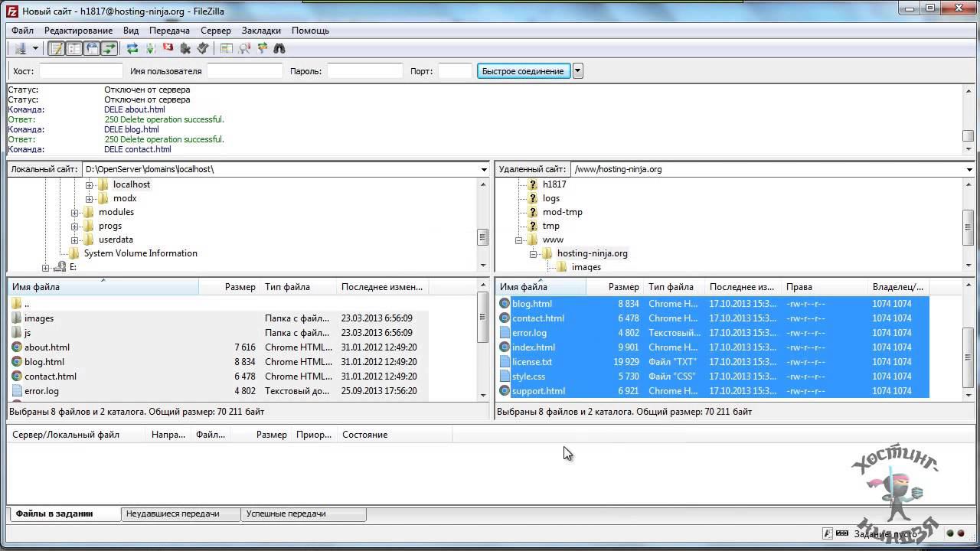Click the Хост input field
The image size is (980, 551).
80,71
